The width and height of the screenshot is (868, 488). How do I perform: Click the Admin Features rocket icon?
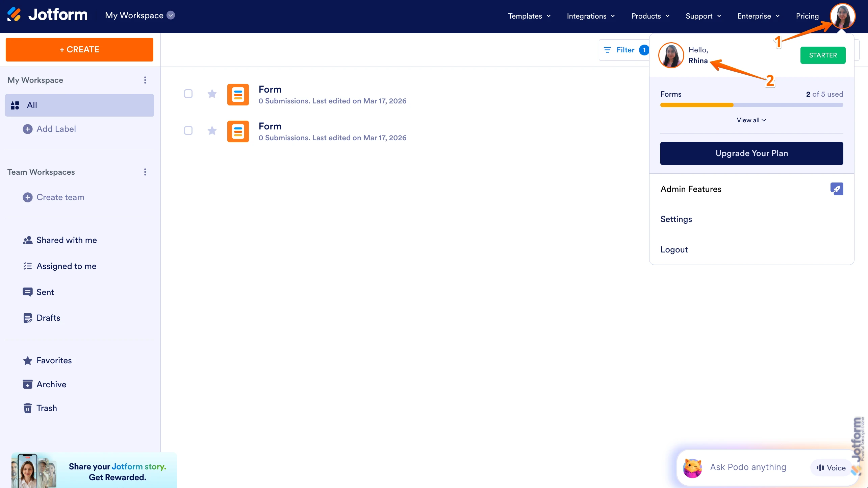(x=836, y=189)
